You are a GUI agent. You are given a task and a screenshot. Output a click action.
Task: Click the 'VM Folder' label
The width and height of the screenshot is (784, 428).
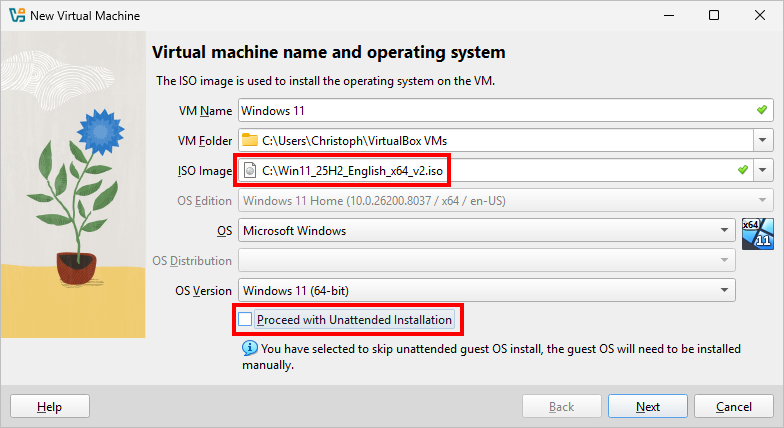coord(204,140)
